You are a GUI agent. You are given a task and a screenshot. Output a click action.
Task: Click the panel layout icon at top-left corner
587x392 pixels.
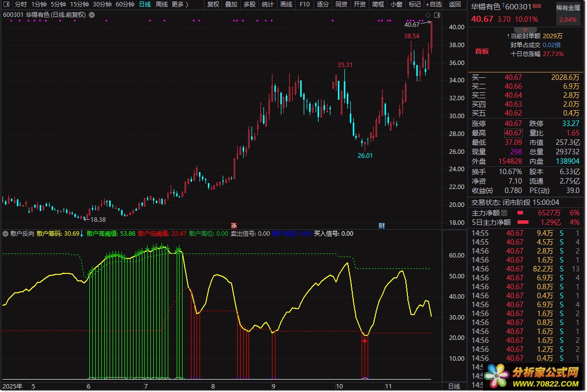[7, 4]
